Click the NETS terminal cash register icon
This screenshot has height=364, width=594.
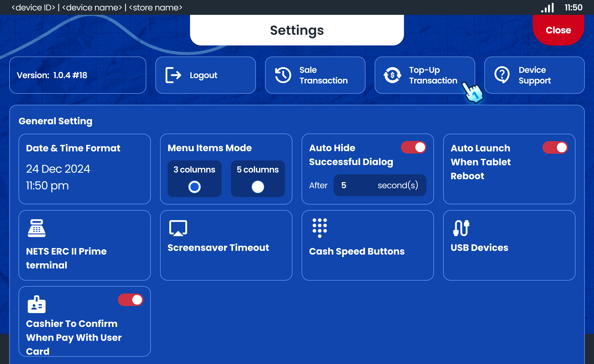pyautogui.click(x=37, y=228)
